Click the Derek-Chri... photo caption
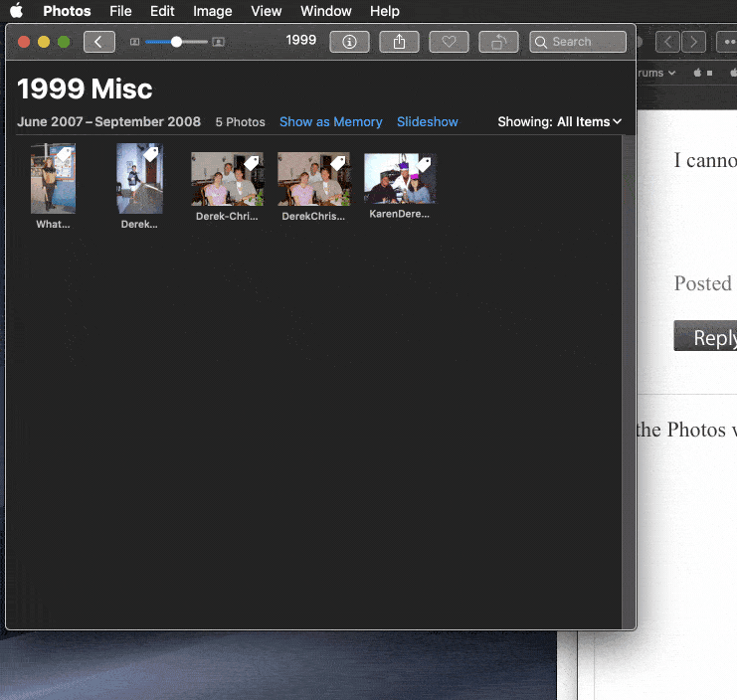 [227, 216]
